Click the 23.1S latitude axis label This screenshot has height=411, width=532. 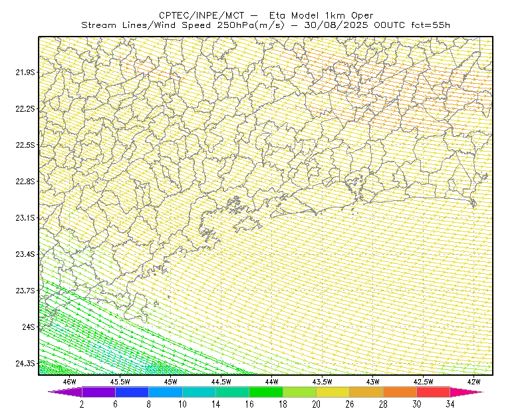tap(25, 217)
